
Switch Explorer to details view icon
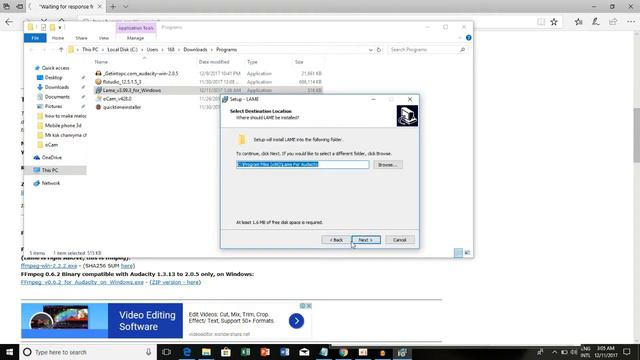pos(458,253)
